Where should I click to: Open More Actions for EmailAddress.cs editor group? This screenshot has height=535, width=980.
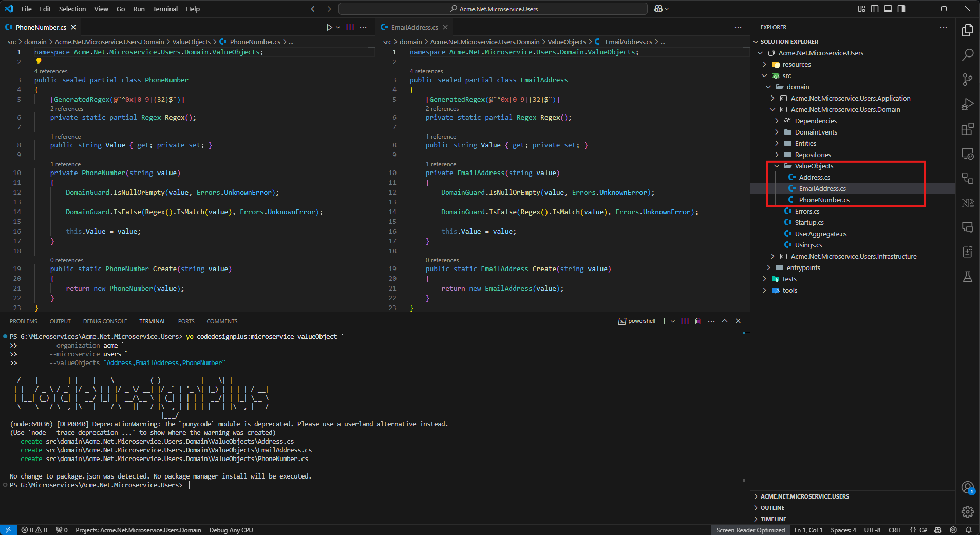point(738,27)
